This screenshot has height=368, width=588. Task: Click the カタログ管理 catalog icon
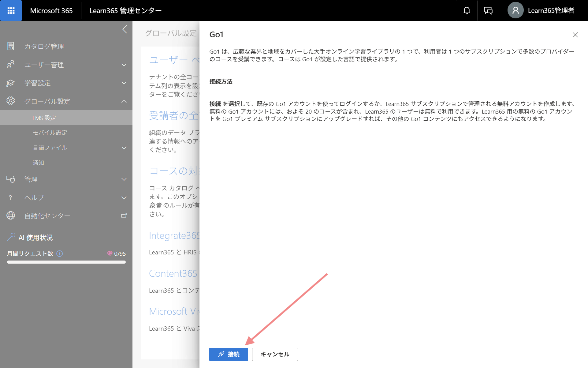click(11, 46)
